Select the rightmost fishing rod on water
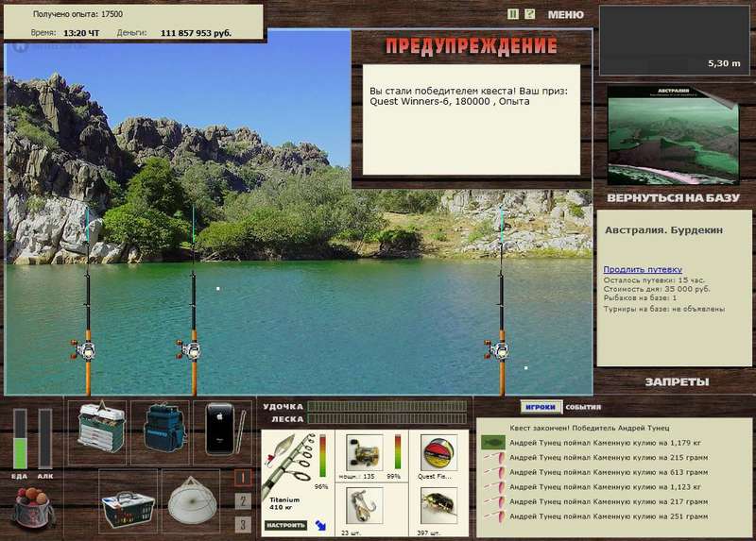 [x=501, y=301]
